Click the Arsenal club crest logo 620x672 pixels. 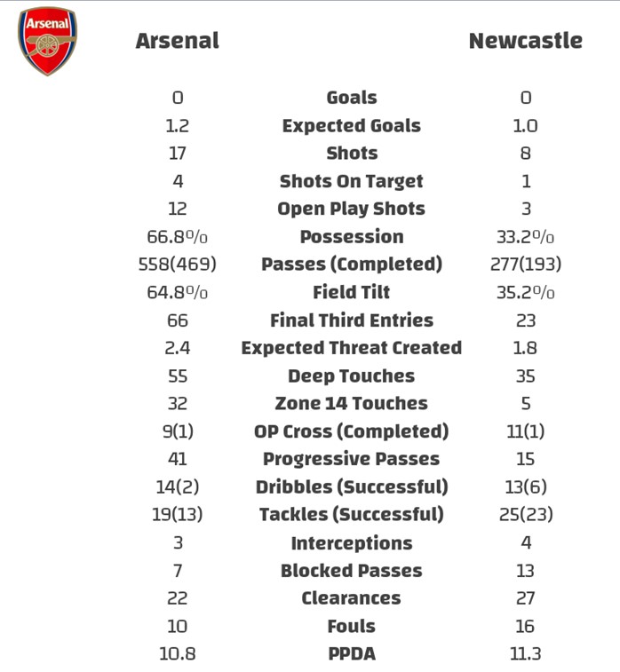[x=47, y=41]
